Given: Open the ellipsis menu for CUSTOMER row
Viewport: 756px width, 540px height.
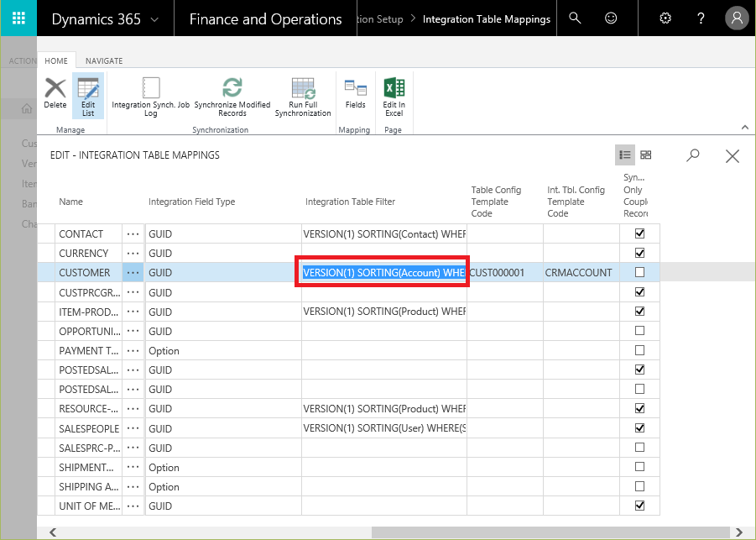Looking at the screenshot, I should click(x=133, y=273).
